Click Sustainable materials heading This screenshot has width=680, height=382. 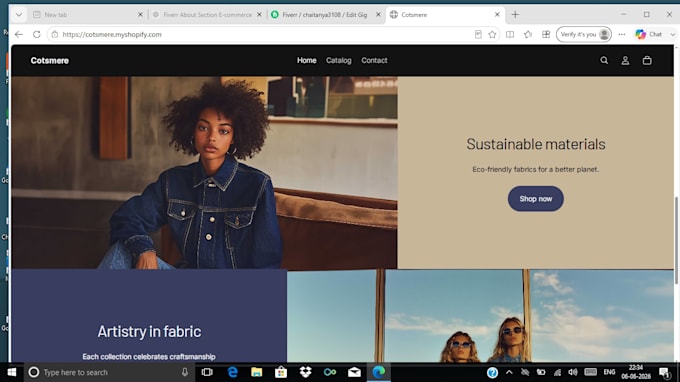point(536,144)
